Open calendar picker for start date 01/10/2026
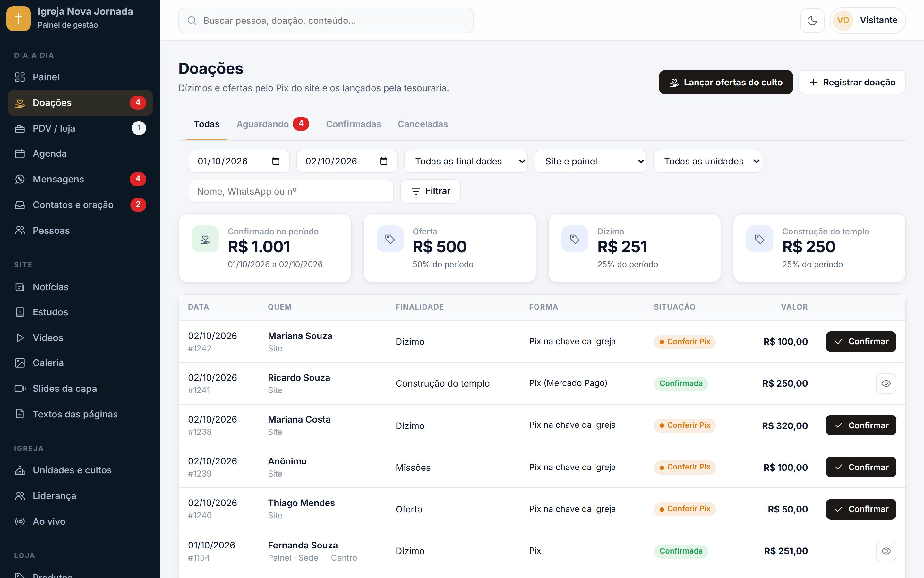924x578 pixels. (x=276, y=161)
